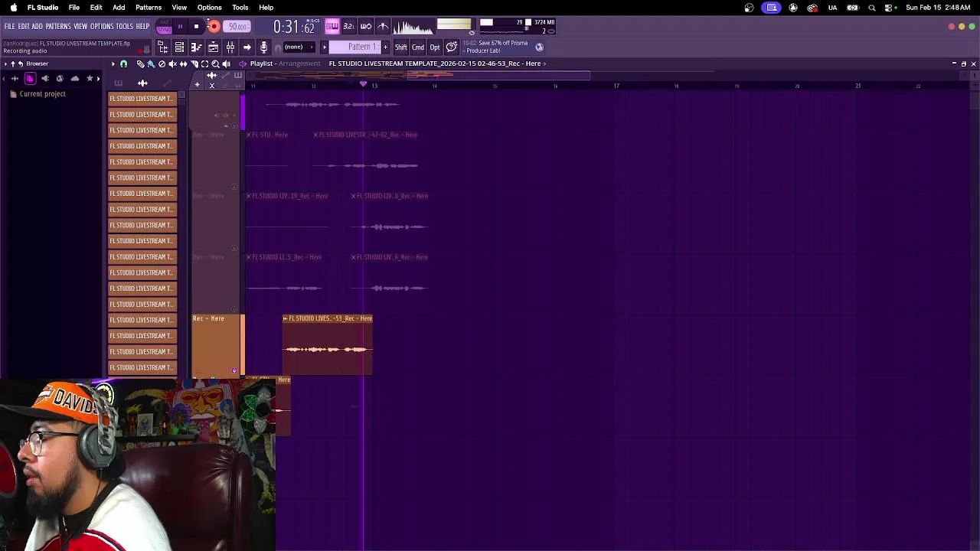The width and height of the screenshot is (980, 551).
Task: Open macOS Help menu in menu bar
Action: 266,8
